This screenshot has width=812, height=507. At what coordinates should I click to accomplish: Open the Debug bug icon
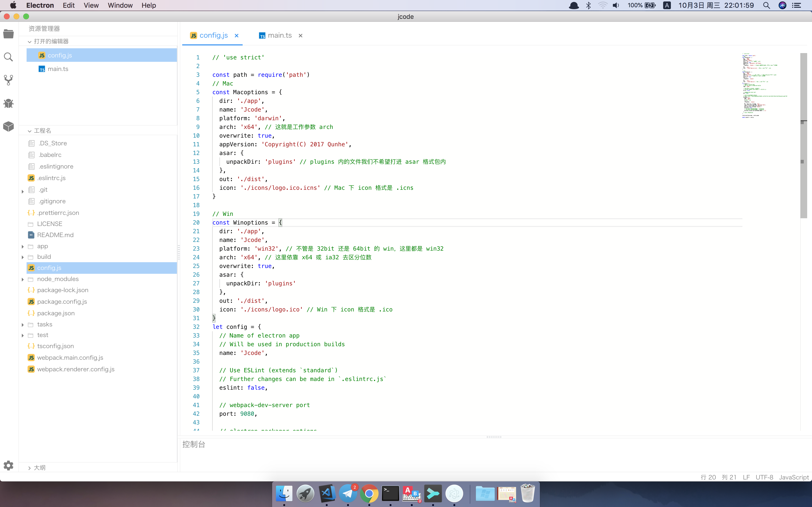(8, 103)
